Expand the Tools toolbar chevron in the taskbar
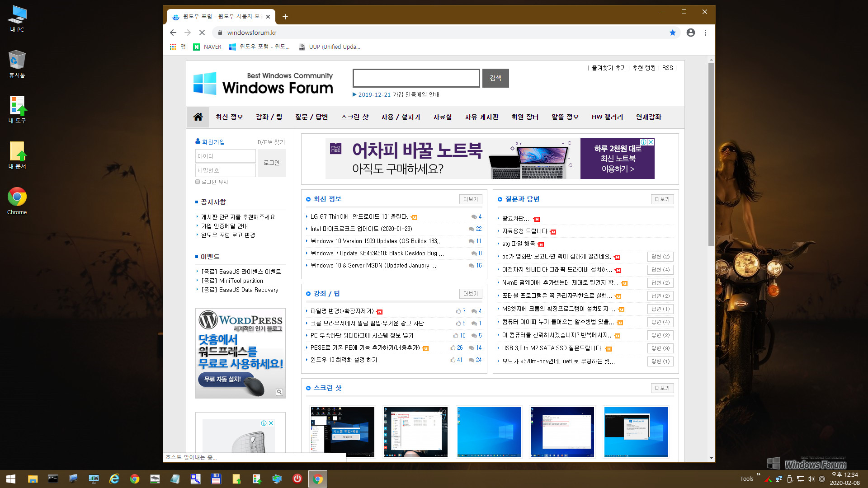 (x=758, y=474)
